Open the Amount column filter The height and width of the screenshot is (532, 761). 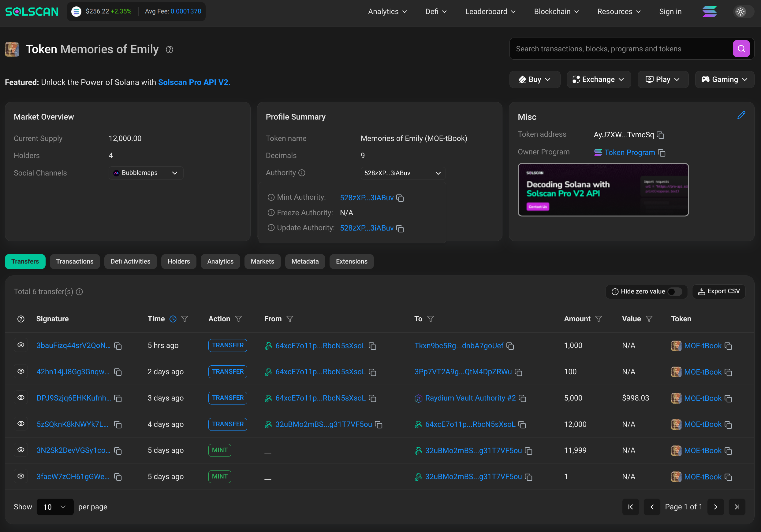(x=598, y=319)
